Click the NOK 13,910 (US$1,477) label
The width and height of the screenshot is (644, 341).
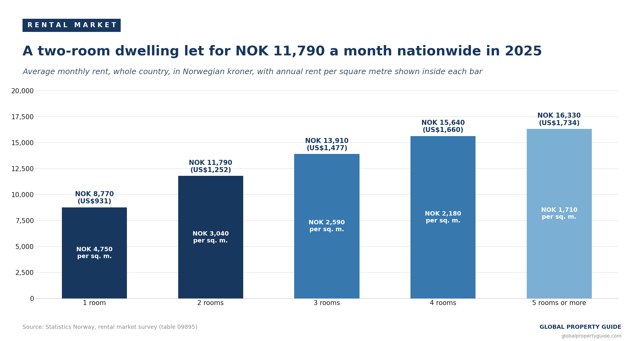(x=327, y=145)
